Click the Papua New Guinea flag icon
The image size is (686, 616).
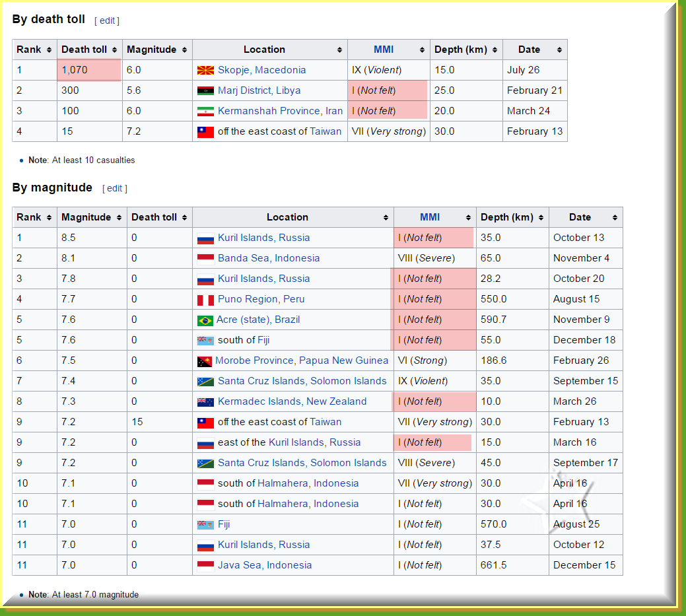point(205,361)
